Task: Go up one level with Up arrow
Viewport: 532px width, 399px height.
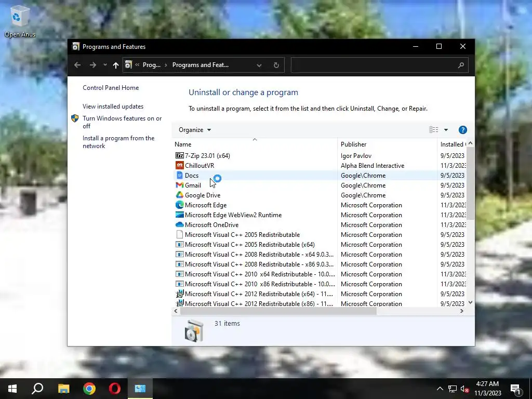Action: pyautogui.click(x=116, y=65)
